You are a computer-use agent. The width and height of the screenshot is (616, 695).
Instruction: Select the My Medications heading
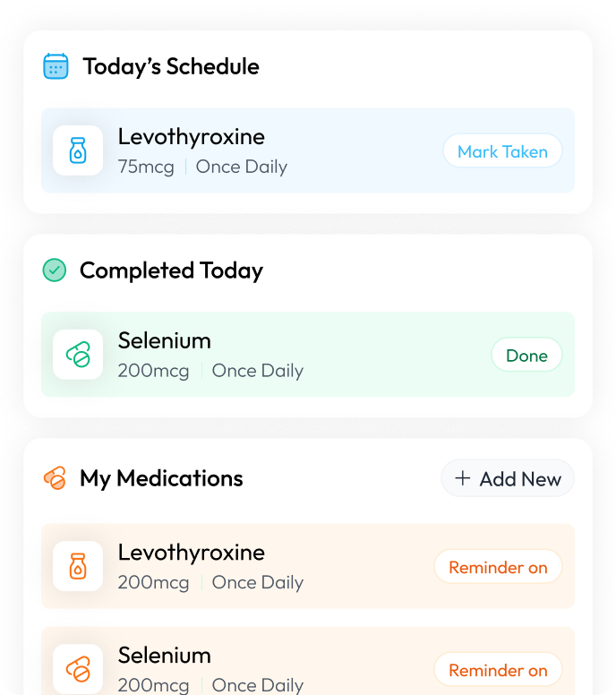click(161, 478)
